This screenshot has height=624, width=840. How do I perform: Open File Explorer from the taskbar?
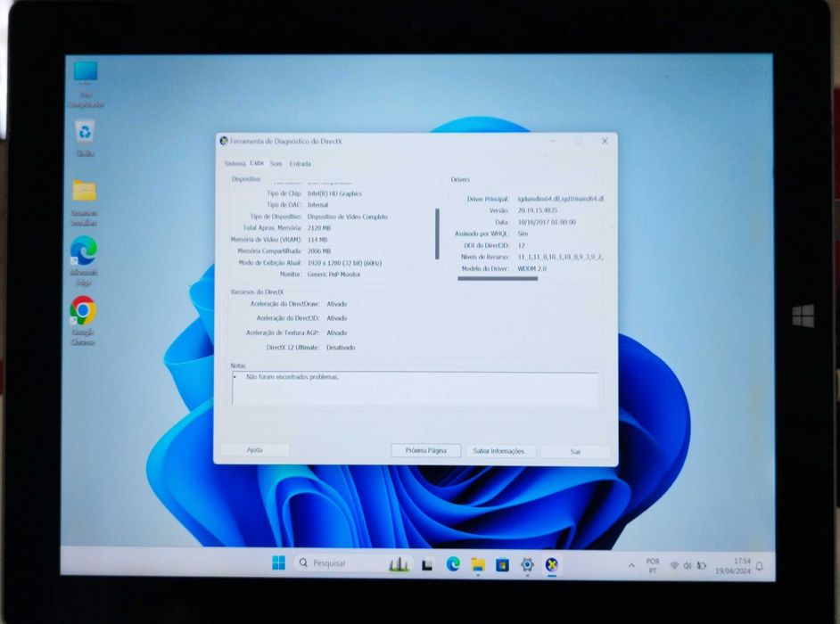478,564
